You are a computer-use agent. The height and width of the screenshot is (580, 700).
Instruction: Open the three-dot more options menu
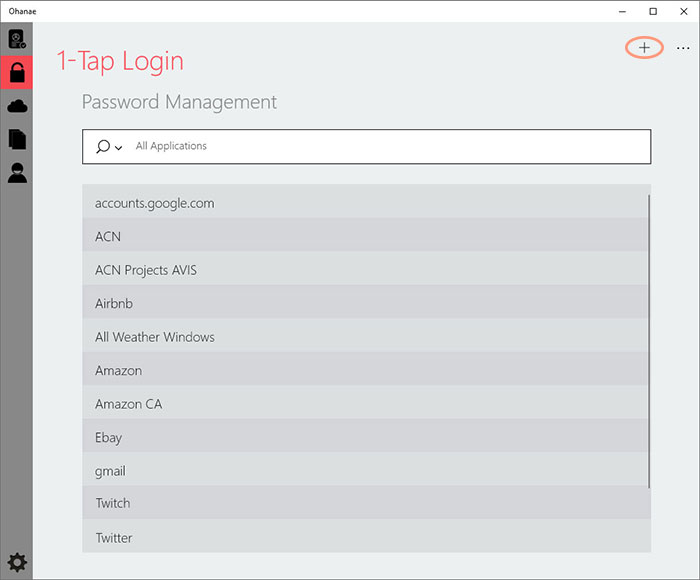(x=683, y=48)
